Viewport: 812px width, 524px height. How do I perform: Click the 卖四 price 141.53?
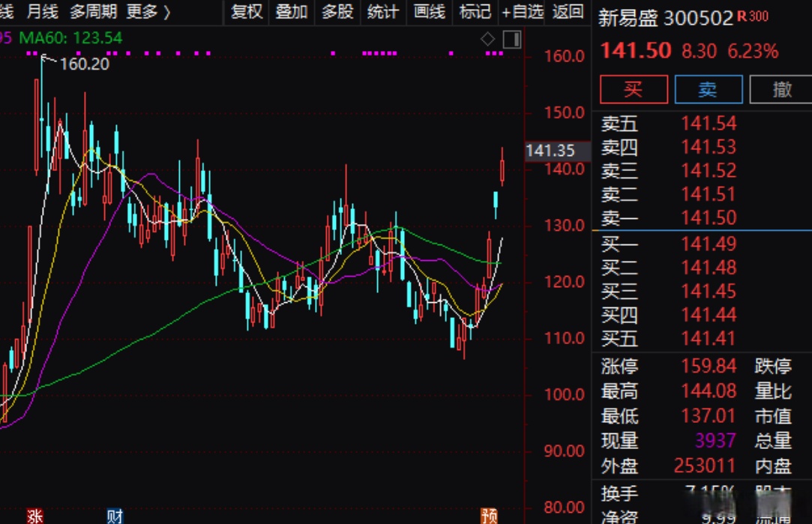click(709, 147)
